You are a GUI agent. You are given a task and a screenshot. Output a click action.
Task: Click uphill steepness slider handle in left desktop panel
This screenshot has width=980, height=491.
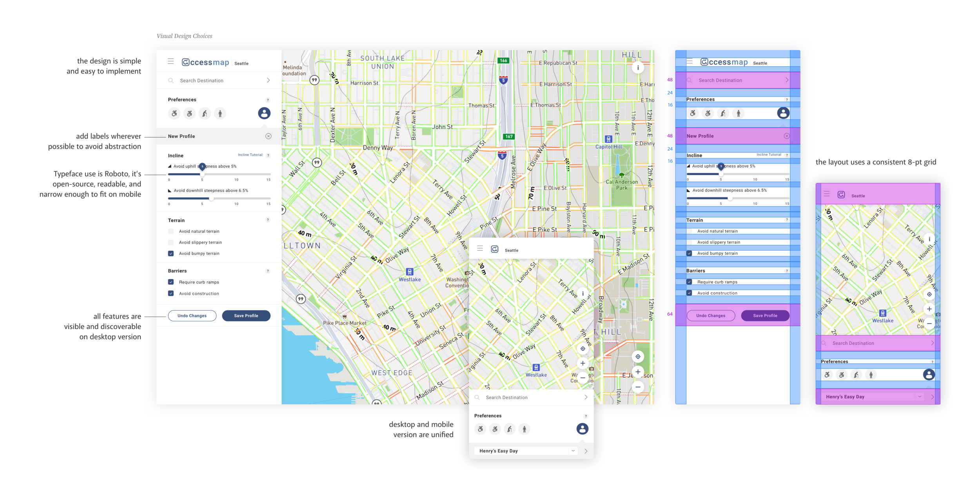coord(202,174)
